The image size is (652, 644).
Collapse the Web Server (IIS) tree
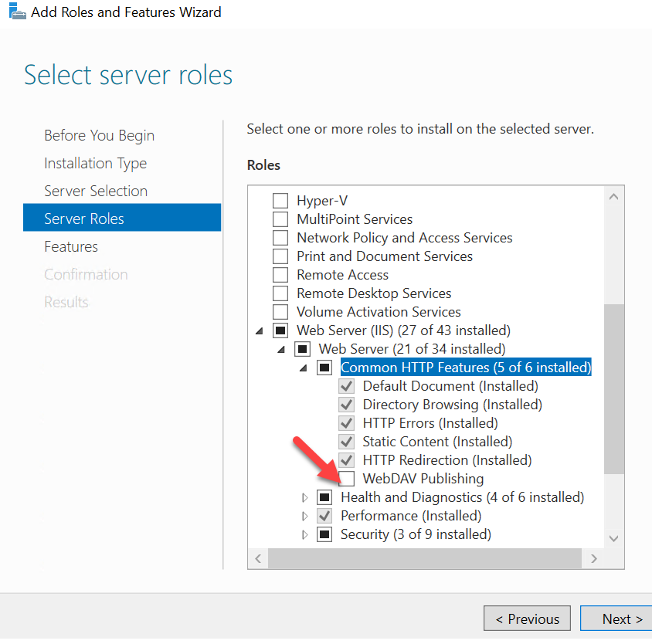coord(260,330)
